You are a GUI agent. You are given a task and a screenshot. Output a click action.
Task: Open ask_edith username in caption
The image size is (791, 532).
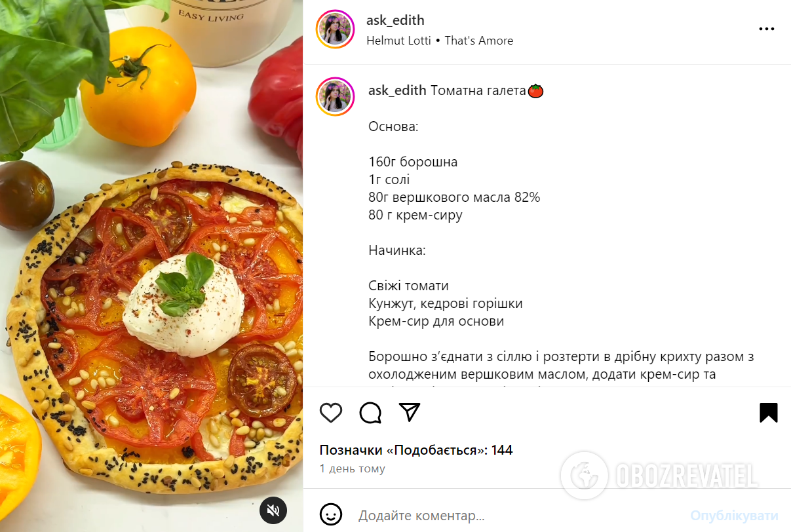[398, 90]
